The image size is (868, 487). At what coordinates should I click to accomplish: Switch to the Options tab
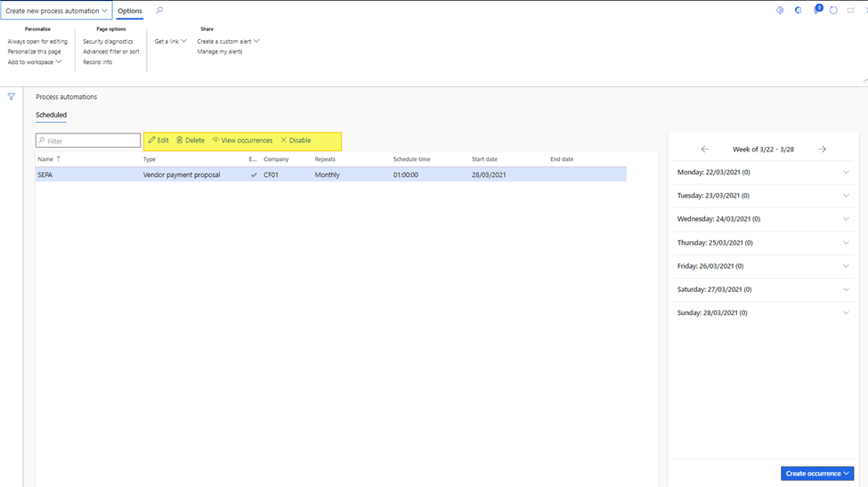point(130,11)
